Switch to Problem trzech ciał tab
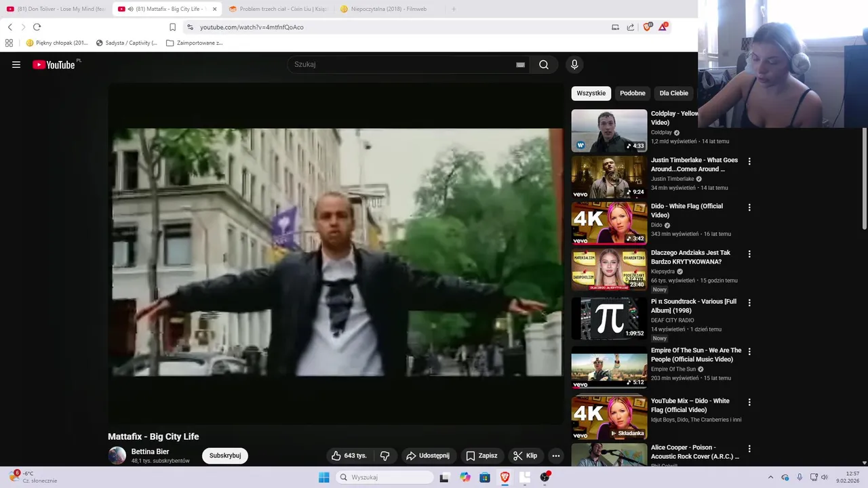The image size is (868, 488). pyautogui.click(x=278, y=9)
